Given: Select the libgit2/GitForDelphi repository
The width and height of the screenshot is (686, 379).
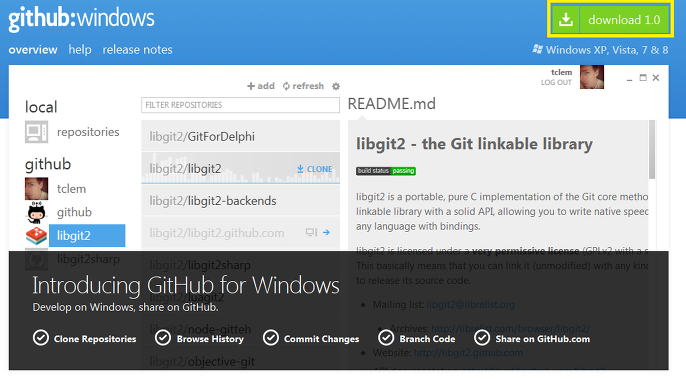Looking at the screenshot, I should (240, 137).
